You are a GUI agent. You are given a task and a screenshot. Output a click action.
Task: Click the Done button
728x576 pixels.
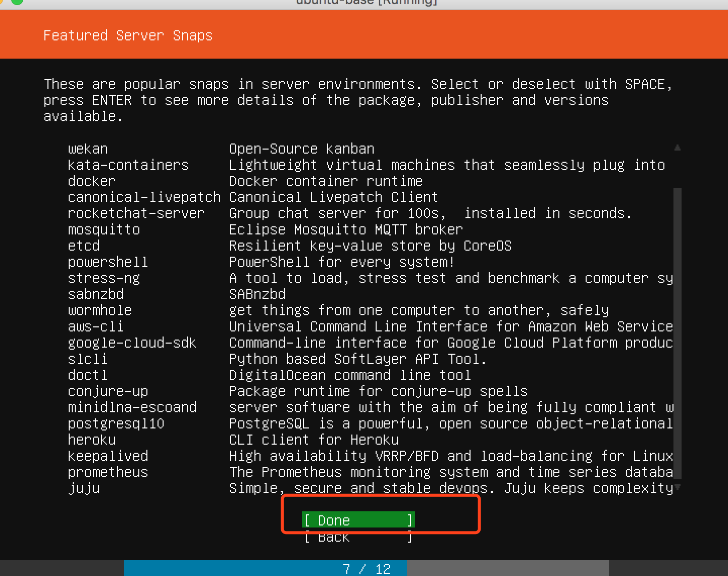(x=358, y=520)
